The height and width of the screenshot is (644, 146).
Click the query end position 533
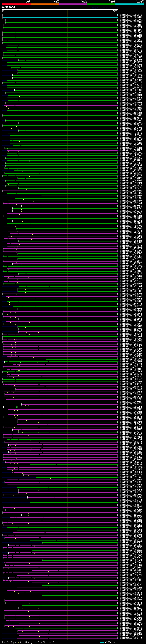115,11
